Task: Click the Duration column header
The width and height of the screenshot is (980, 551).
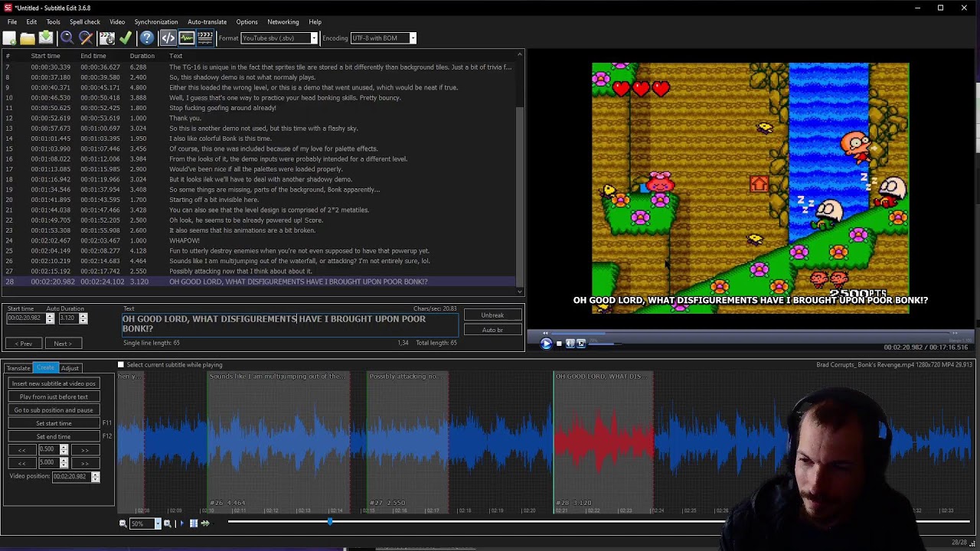Action: [x=142, y=56]
